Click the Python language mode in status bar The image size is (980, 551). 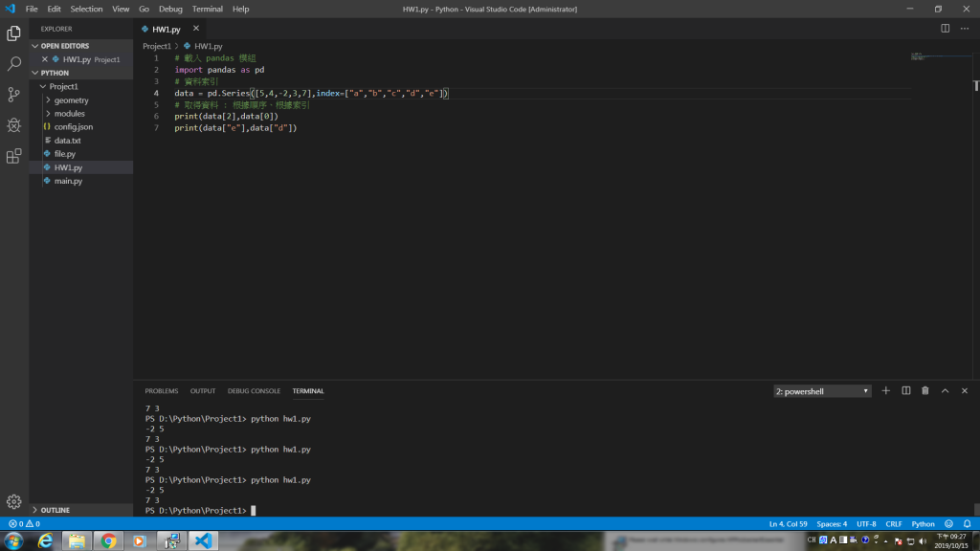923,524
